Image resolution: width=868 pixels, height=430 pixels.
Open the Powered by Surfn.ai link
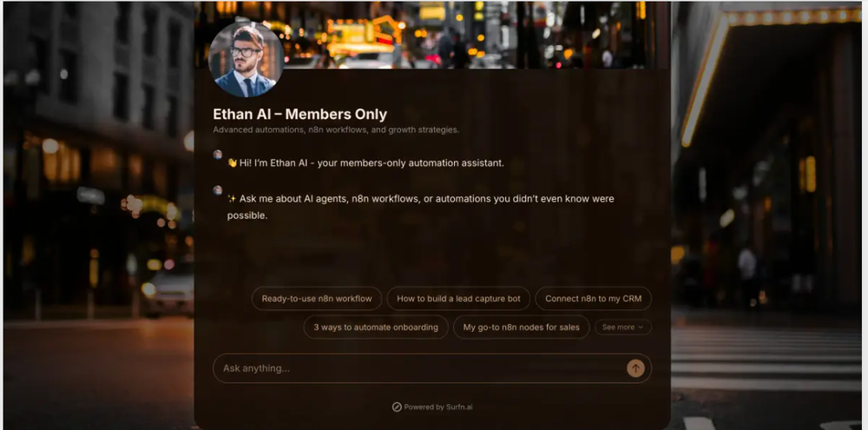click(432, 407)
